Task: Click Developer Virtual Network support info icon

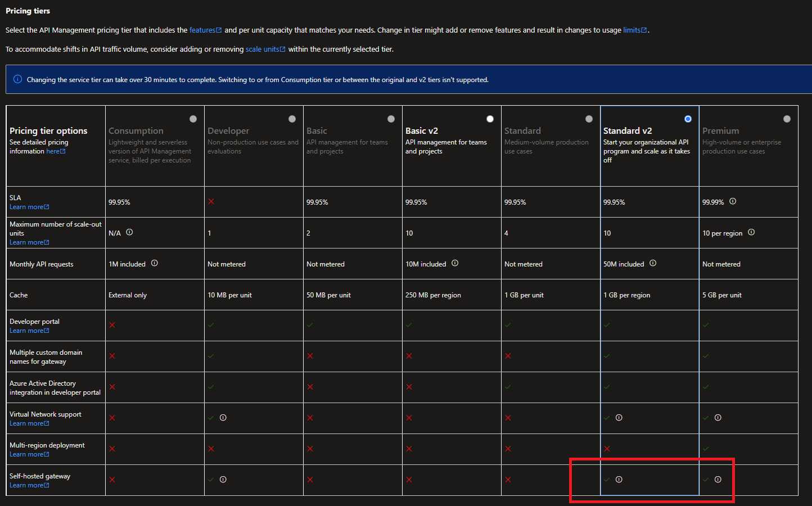Action: coord(223,418)
